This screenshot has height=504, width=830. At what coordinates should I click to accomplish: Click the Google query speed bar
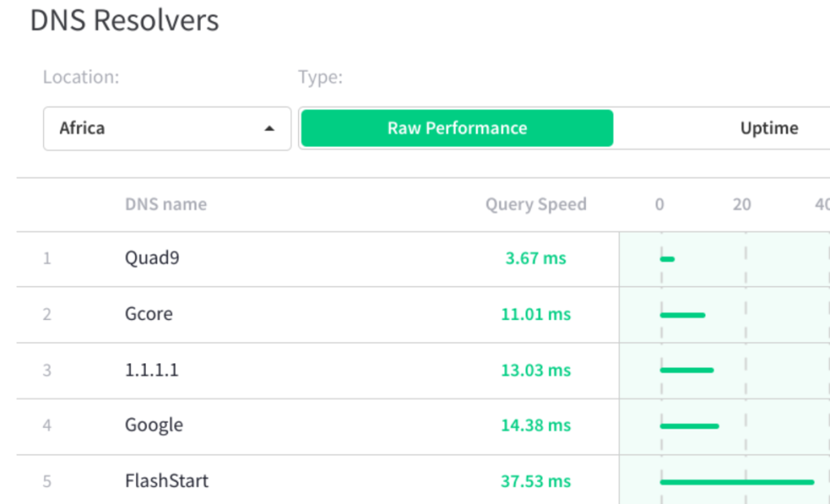689,425
